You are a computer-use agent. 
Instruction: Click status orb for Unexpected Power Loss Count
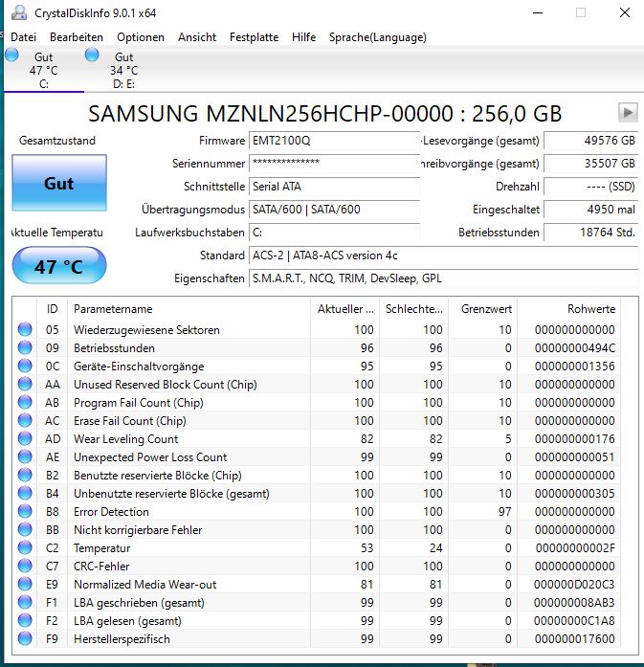pos(25,456)
